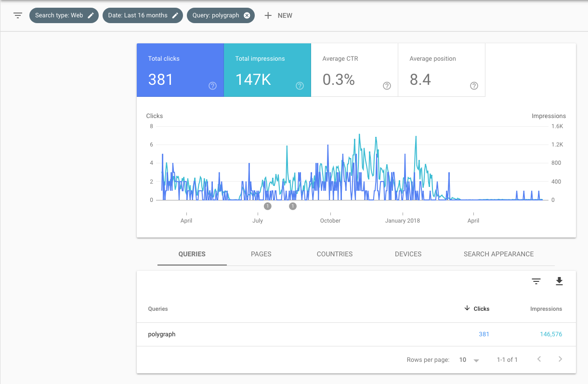Open help icon on Average CTR card
This screenshot has height=384, width=588.
(387, 86)
